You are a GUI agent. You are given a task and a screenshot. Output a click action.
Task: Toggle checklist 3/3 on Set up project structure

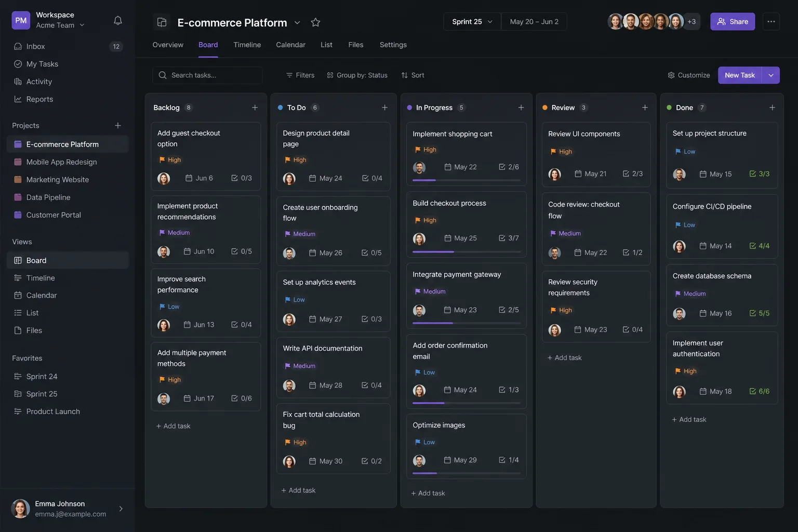coord(760,174)
